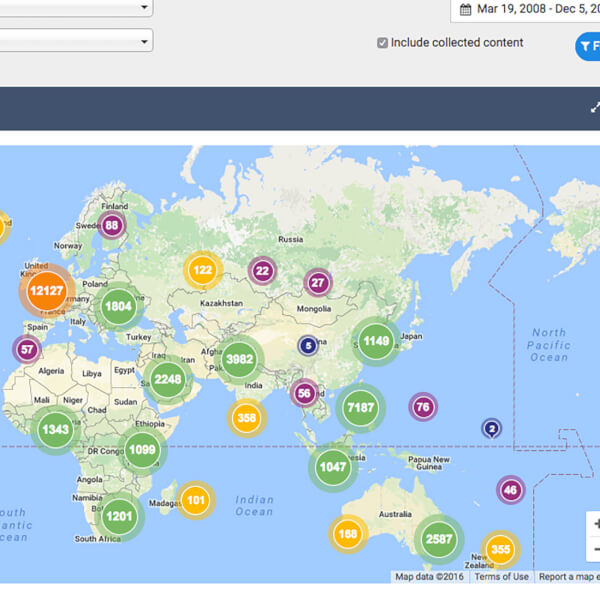Select the green 1099 cluster in East Africa

click(x=142, y=450)
